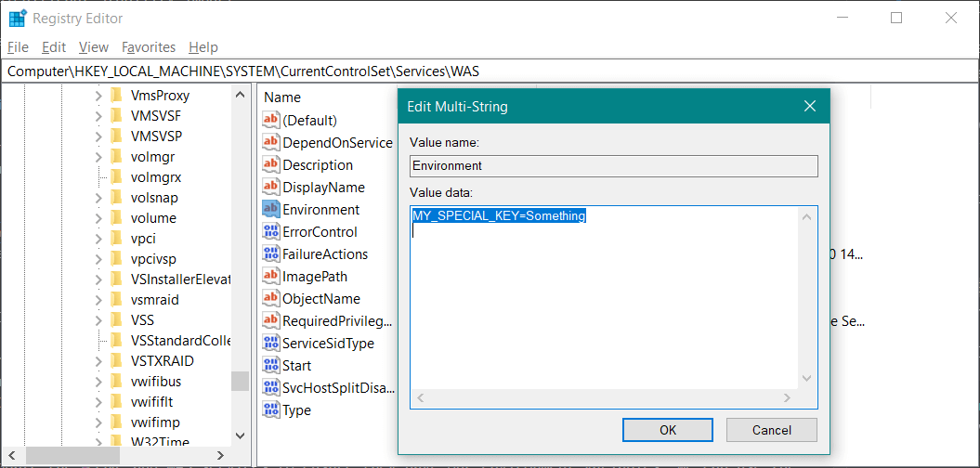This screenshot has width=980, height=468.
Task: Select the ImagePath value icon
Action: click(x=270, y=276)
